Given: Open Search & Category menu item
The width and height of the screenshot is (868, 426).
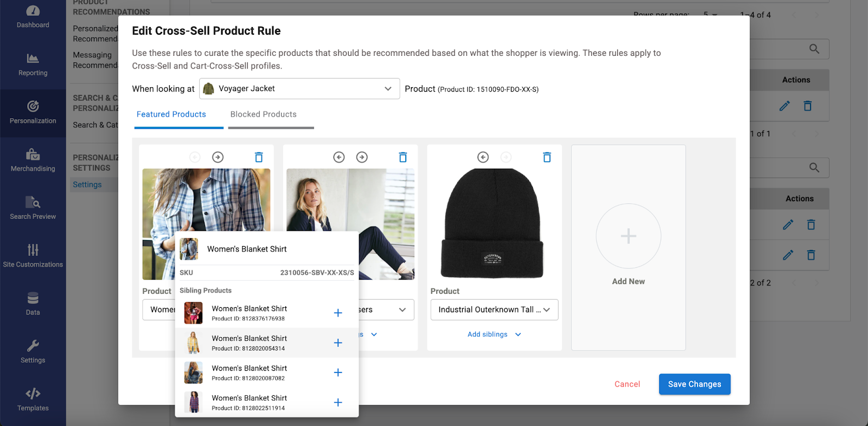Looking at the screenshot, I should click(x=95, y=125).
